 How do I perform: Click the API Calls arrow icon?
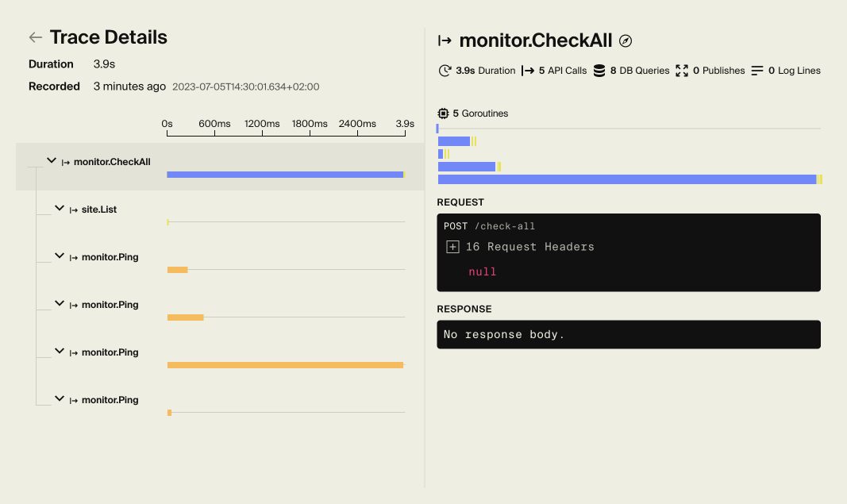(x=526, y=70)
